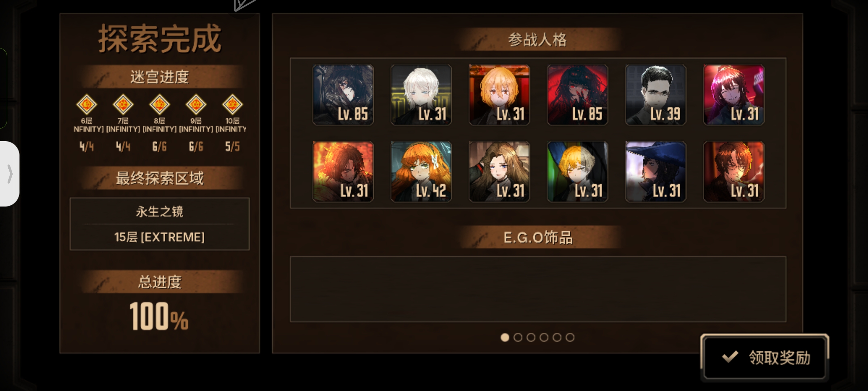Select the red-eyed Lv. 85 identity portrait
Screen dimensions: 868x391
577,95
